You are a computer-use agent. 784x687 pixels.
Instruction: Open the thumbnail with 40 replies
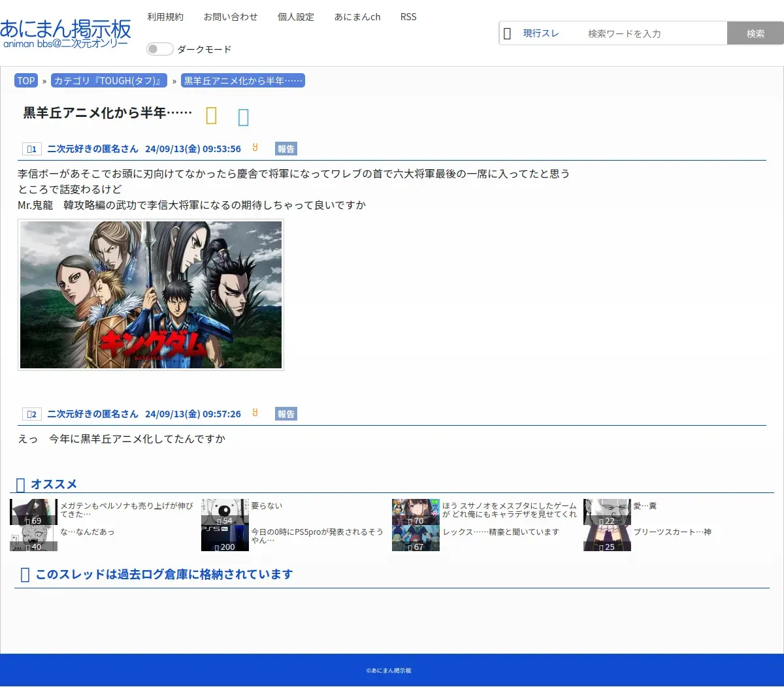[33, 538]
